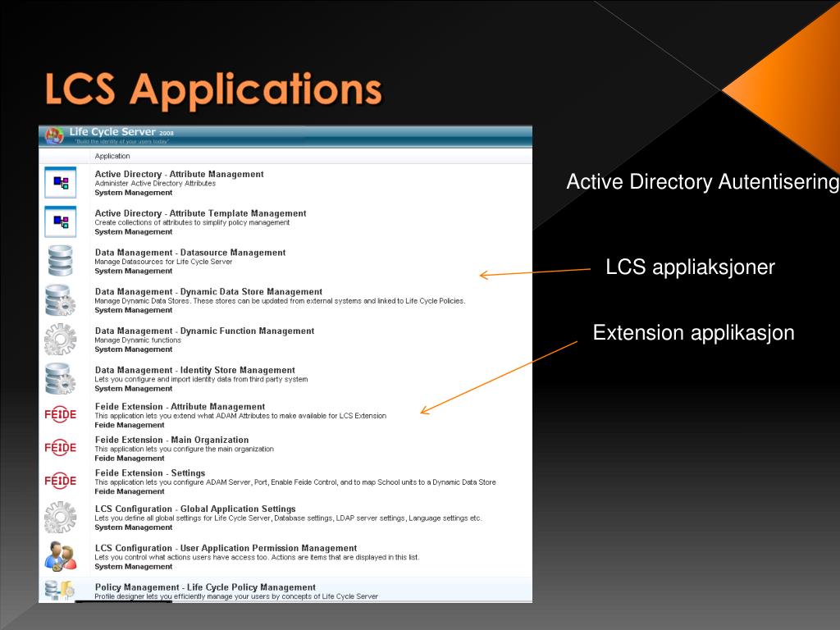This screenshot has width=840, height=630.
Task: Click the "Manage Dynamic functions" description
Action: point(138,340)
